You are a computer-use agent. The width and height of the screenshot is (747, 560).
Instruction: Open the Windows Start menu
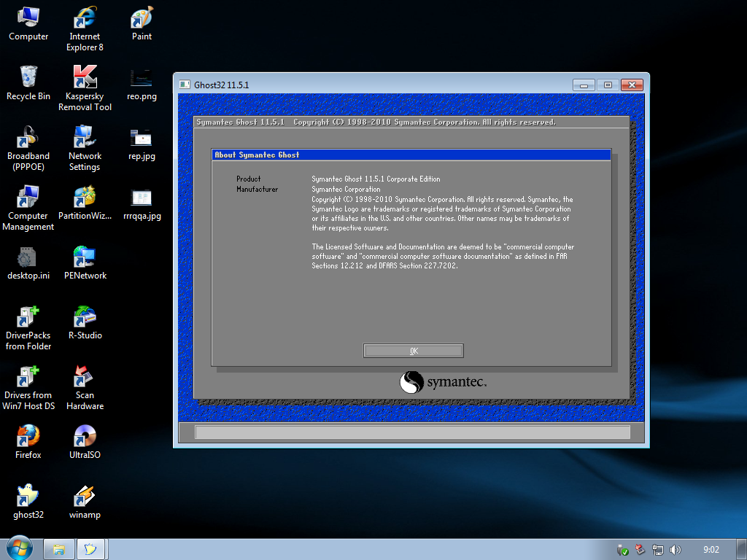pyautogui.click(x=19, y=548)
